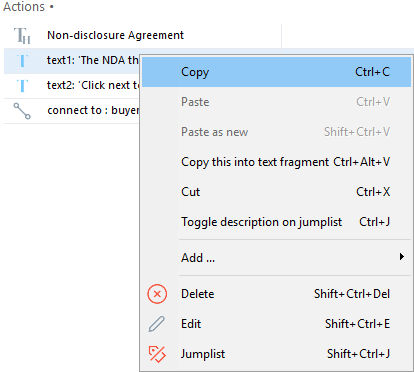Choose Copy this into text fragment
The height and width of the screenshot is (372, 414).
point(276,162)
